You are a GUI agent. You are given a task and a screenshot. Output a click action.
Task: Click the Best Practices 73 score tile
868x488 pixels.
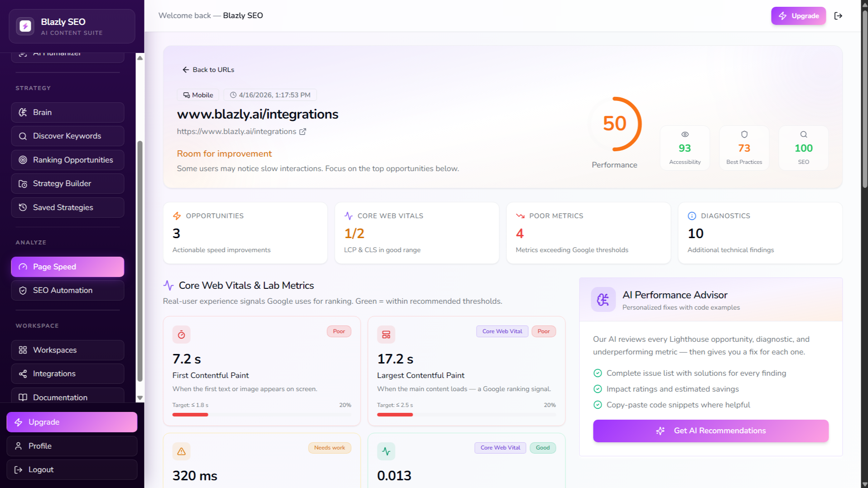744,148
